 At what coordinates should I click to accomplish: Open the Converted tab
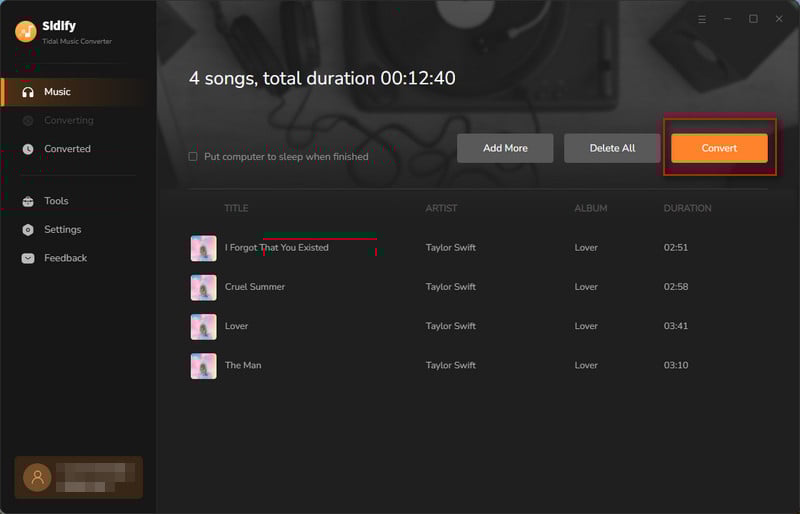pos(78,149)
